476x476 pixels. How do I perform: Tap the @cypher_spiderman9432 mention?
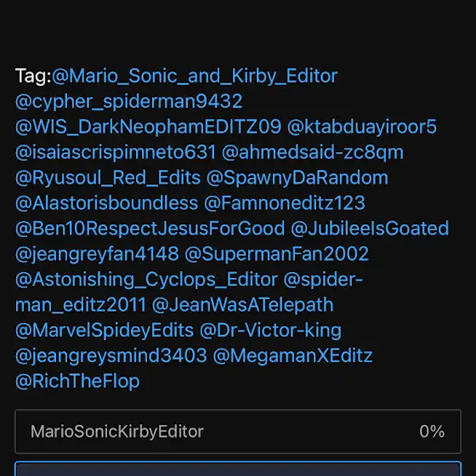(x=128, y=101)
